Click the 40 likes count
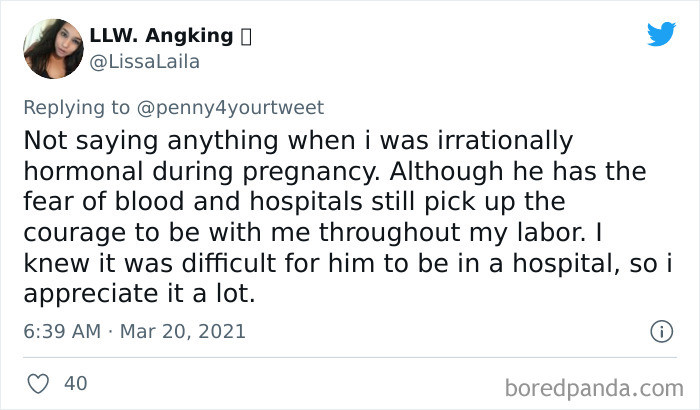 [x=75, y=384]
